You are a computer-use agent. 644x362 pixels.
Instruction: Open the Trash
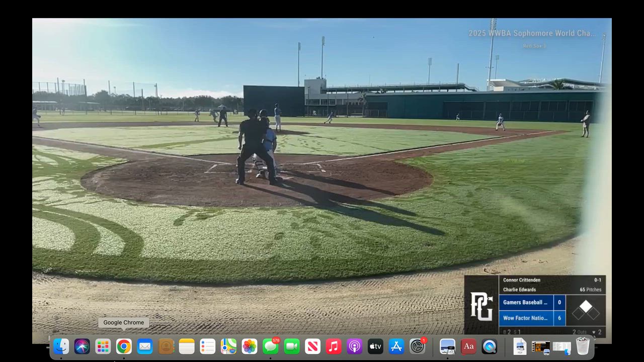[583, 346]
